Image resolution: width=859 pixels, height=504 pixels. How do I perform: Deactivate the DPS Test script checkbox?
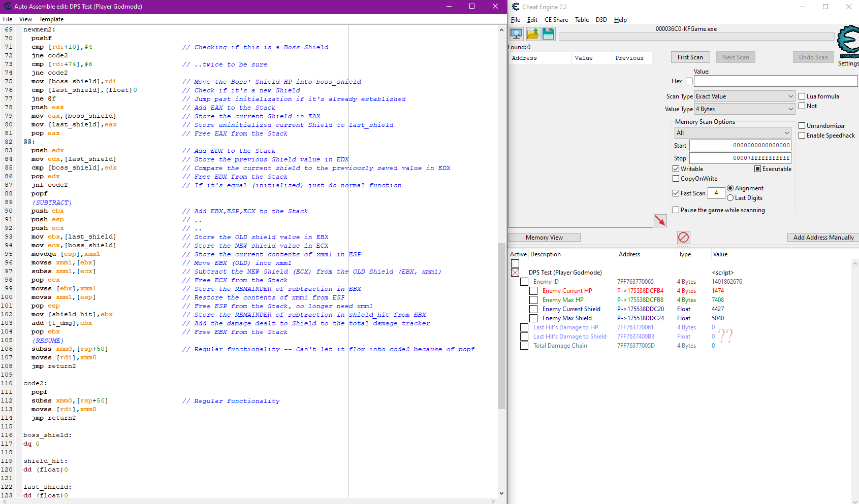click(x=515, y=273)
